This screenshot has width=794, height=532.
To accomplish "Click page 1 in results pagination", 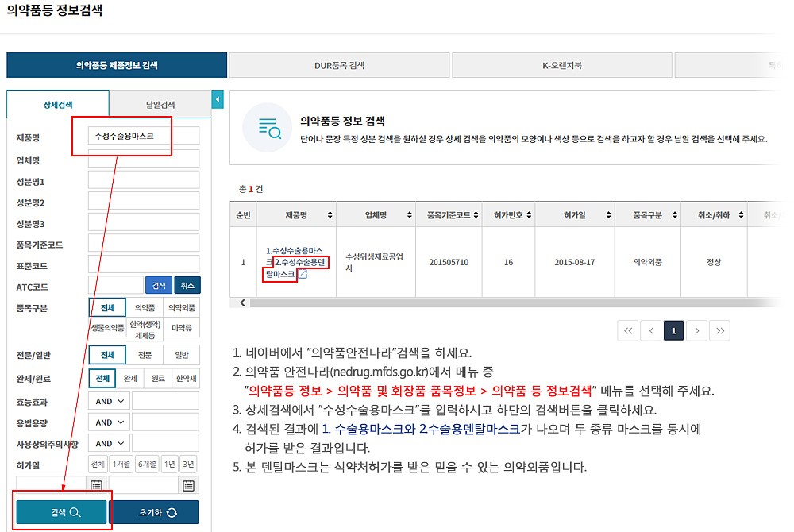I will [x=674, y=329].
